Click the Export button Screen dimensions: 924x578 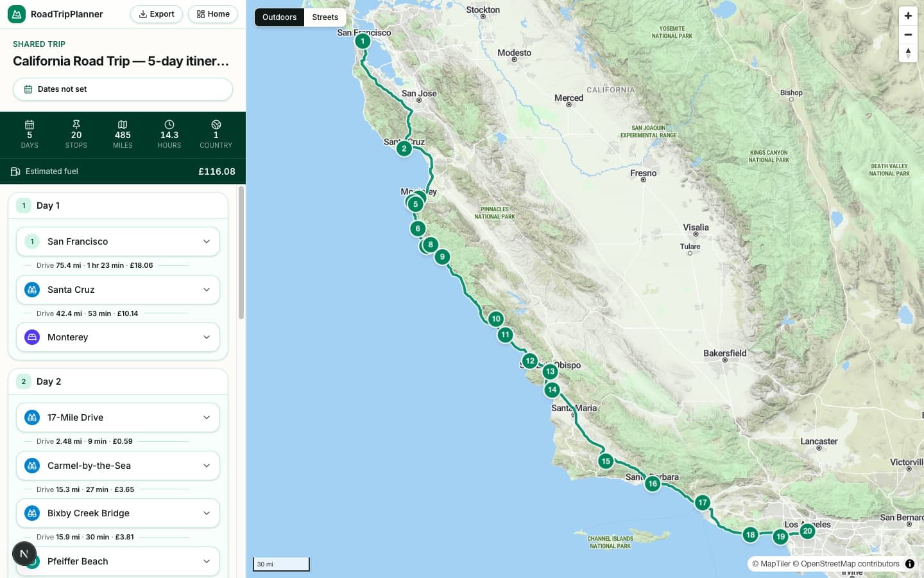click(x=157, y=14)
